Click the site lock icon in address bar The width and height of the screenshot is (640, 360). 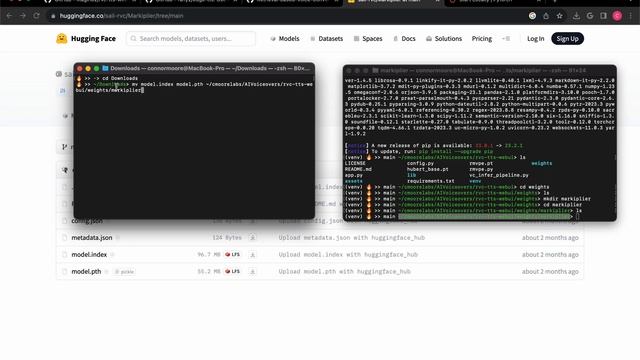(x=53, y=16)
